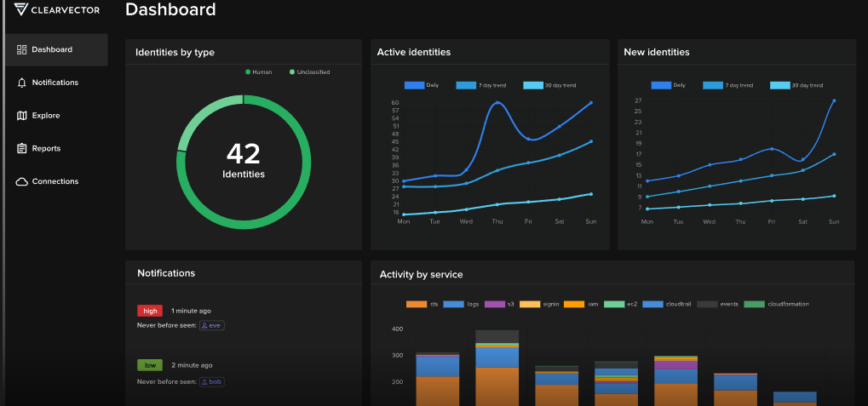Click the user icon in bob tag
The width and height of the screenshot is (868, 406).
click(x=204, y=382)
